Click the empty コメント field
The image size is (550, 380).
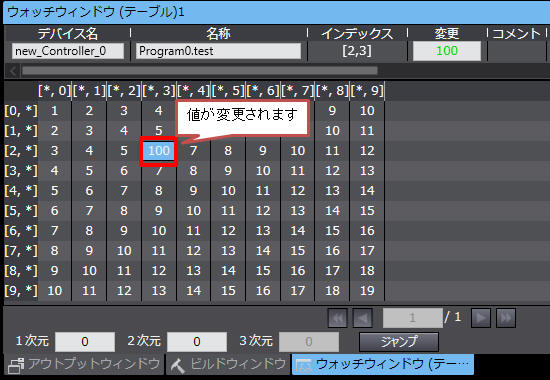(x=517, y=51)
